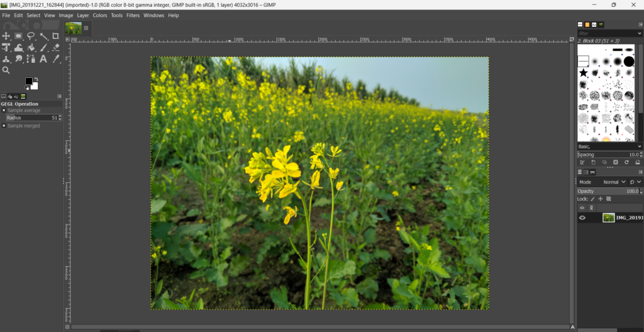The height and width of the screenshot is (332, 644).
Task: Pick the Free Select lasso tool
Action: click(31, 36)
